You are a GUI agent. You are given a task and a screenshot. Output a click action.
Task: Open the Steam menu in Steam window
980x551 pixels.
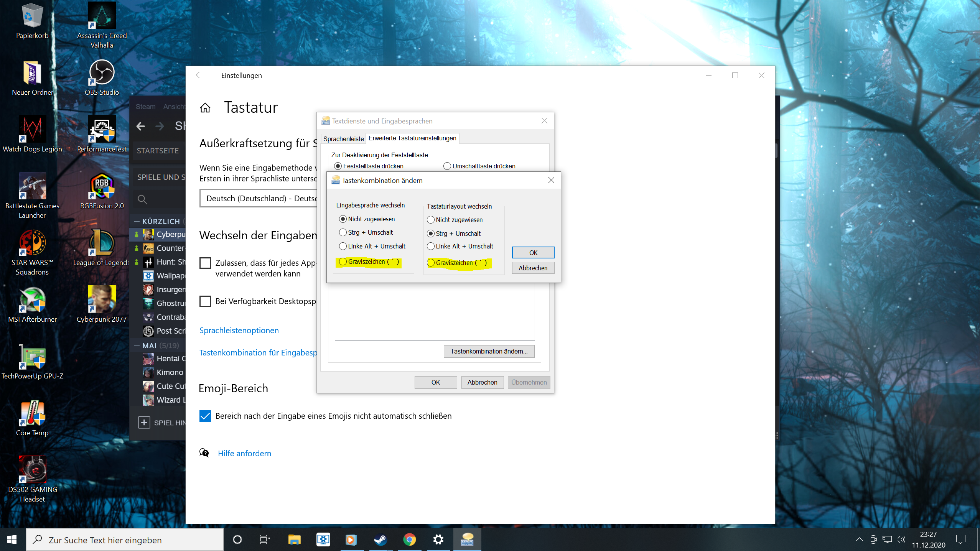pyautogui.click(x=145, y=107)
